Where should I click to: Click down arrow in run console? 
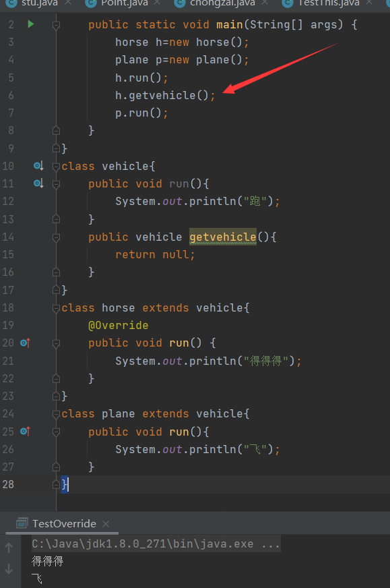pyautogui.click(x=9, y=569)
